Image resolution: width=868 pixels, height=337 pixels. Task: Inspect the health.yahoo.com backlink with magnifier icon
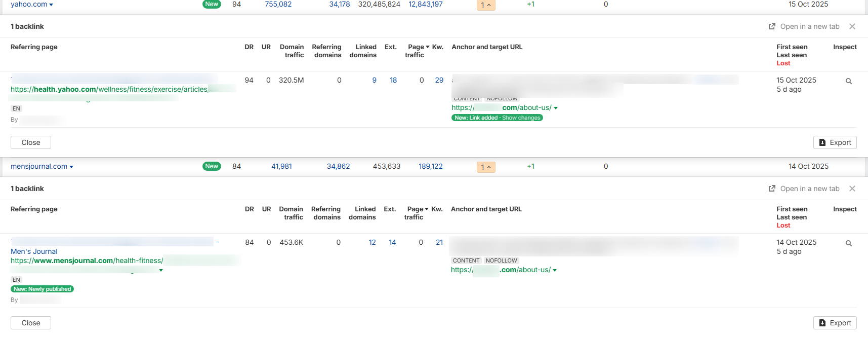coord(849,81)
